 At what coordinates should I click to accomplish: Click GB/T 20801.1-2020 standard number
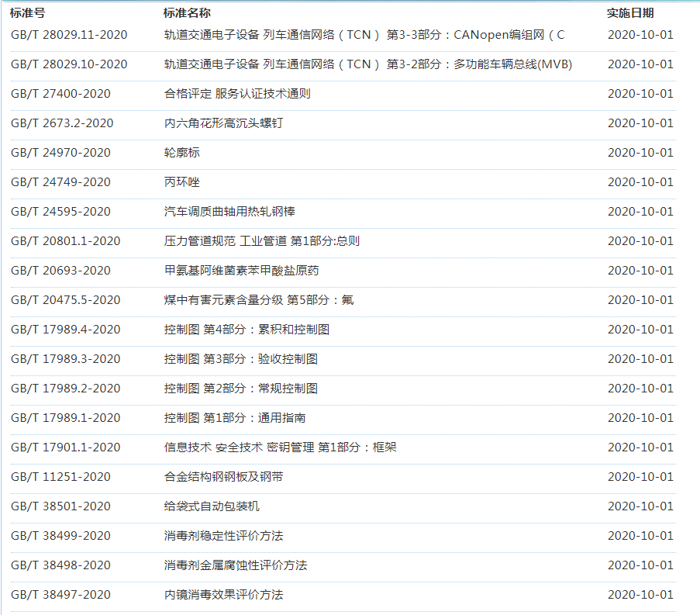point(66,241)
